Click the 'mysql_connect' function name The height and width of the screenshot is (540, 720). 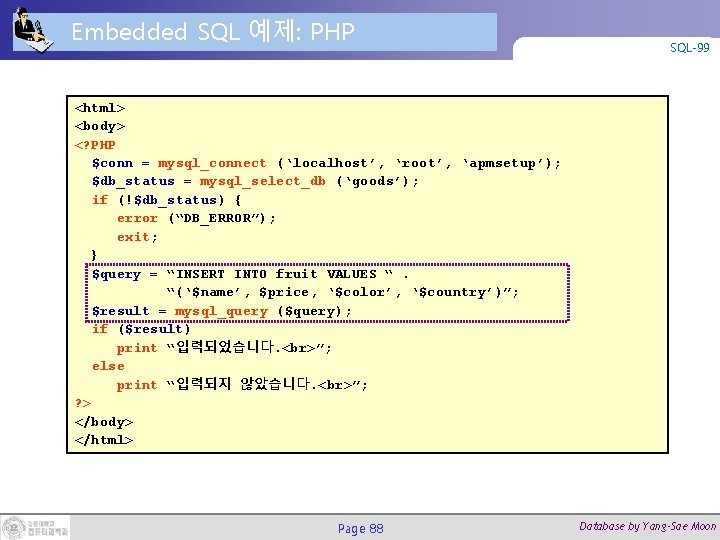tap(212, 163)
